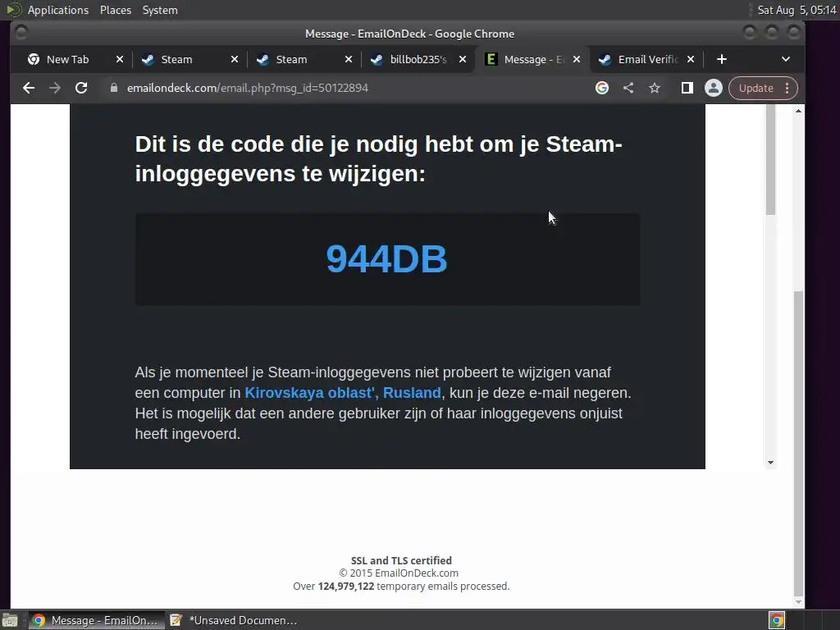Close the first Steam tab
This screenshot has height=630, width=840.
(x=234, y=59)
